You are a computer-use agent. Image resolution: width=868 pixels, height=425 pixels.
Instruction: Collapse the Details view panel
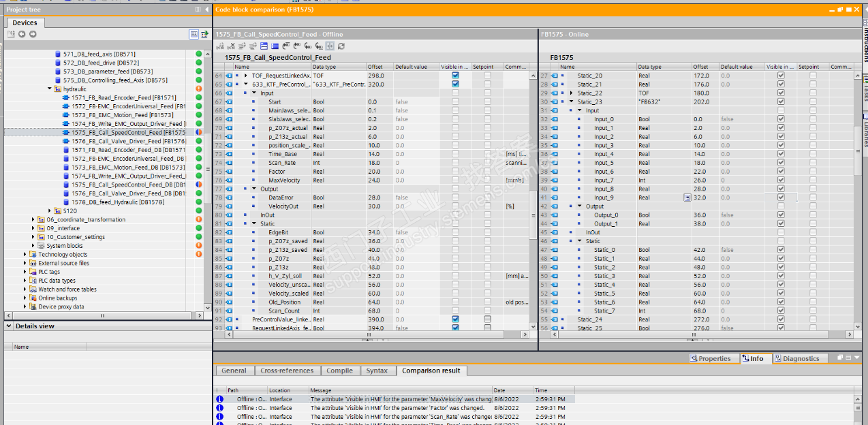click(8, 326)
